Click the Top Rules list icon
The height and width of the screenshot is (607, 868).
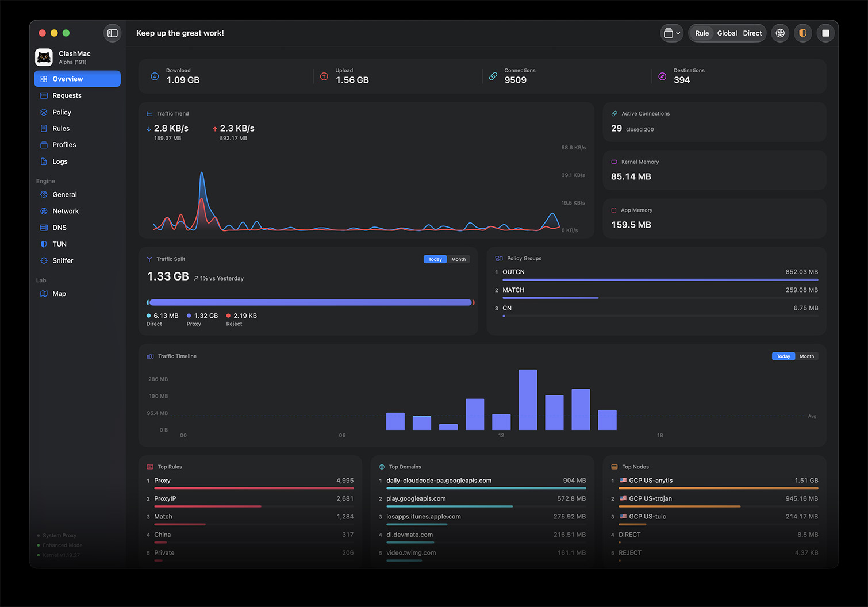tap(150, 467)
